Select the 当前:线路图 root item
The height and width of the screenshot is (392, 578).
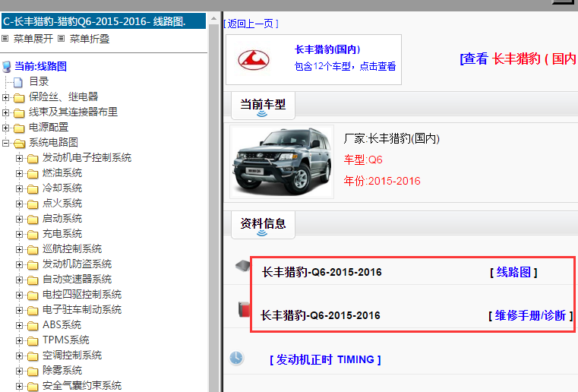pos(40,66)
